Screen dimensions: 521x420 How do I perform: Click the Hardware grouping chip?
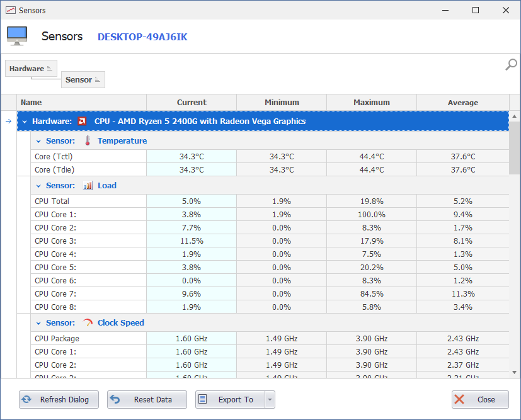tap(31, 69)
